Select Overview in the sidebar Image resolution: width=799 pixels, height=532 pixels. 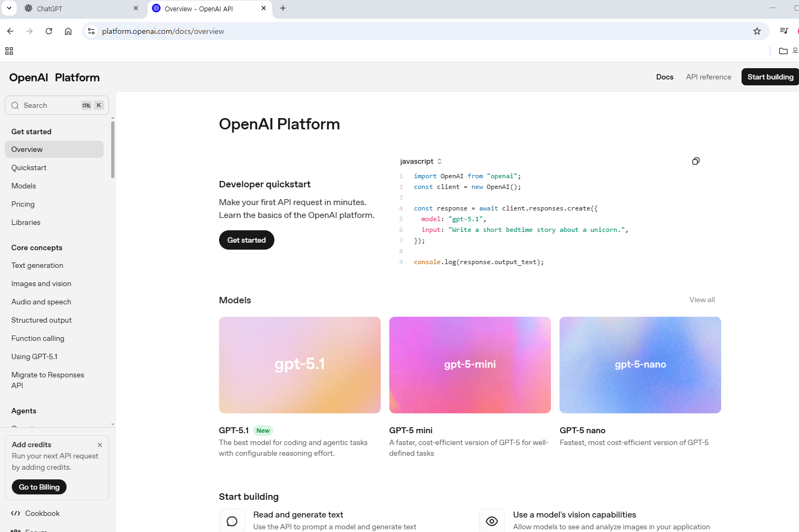pyautogui.click(x=54, y=149)
